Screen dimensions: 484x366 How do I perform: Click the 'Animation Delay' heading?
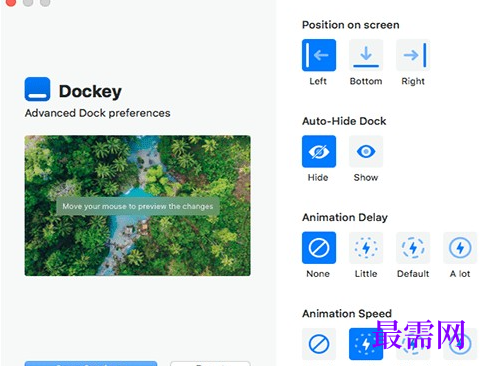(345, 217)
